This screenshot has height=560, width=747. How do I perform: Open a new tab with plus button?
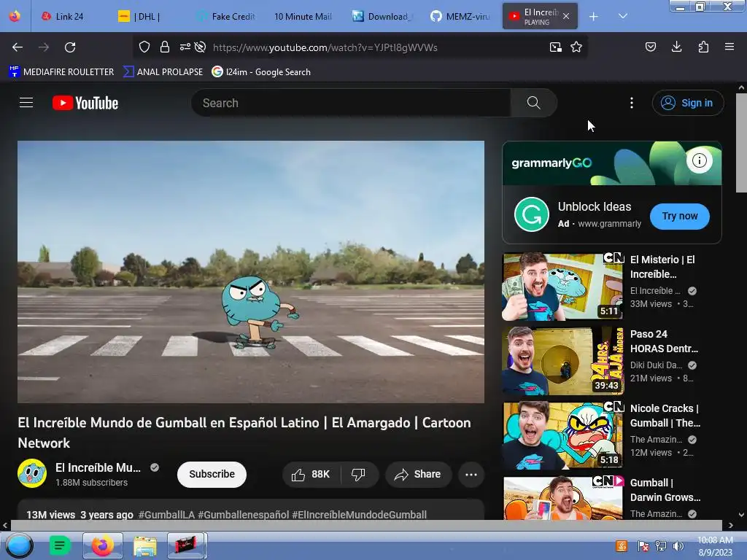(594, 17)
